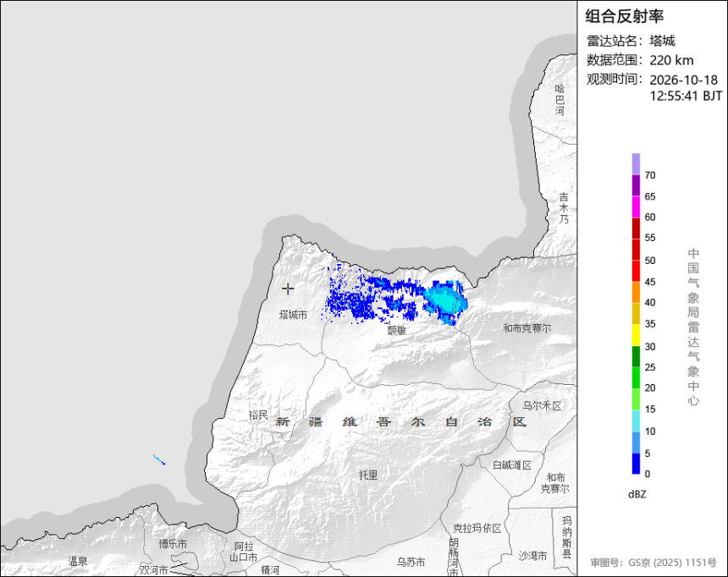The image size is (728, 577).
Task: Click the 0 legend tick label
Action: [648, 474]
